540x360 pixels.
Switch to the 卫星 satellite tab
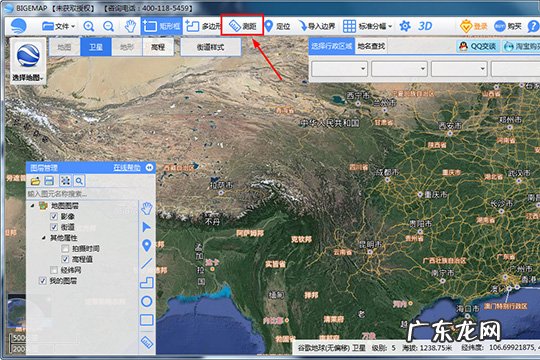[96, 47]
